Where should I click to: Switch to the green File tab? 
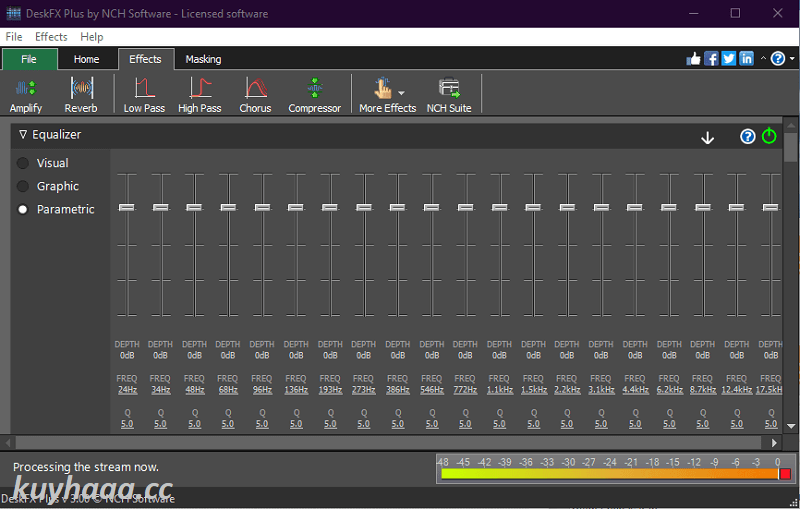pos(29,59)
